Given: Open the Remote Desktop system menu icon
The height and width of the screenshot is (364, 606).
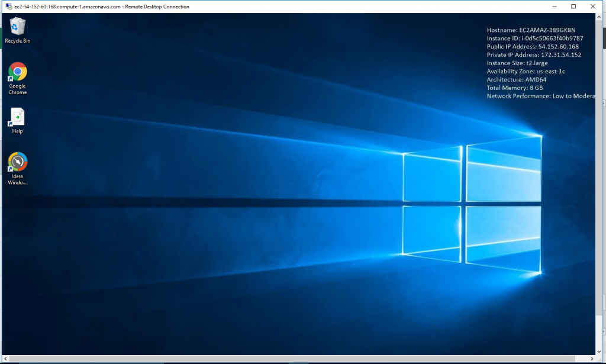Looking at the screenshot, I should pos(8,6).
